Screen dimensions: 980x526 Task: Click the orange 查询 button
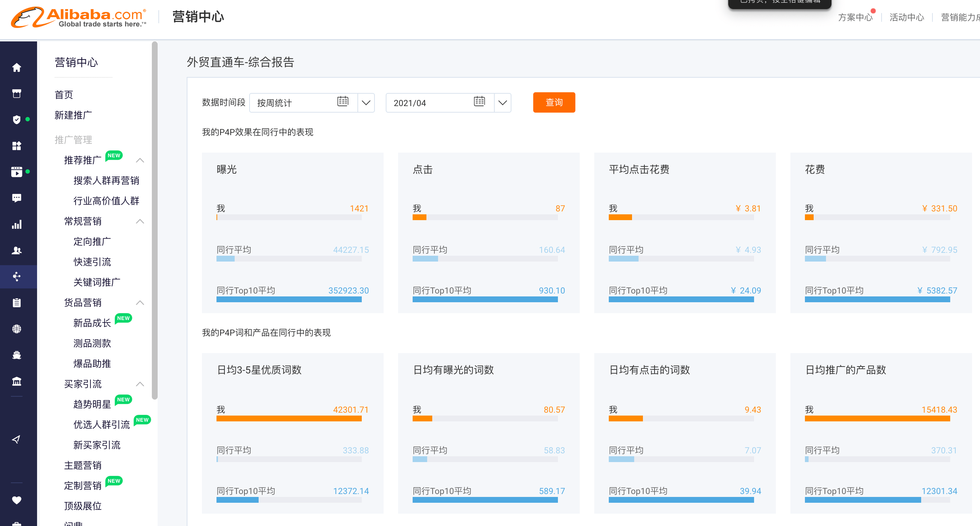[554, 102]
